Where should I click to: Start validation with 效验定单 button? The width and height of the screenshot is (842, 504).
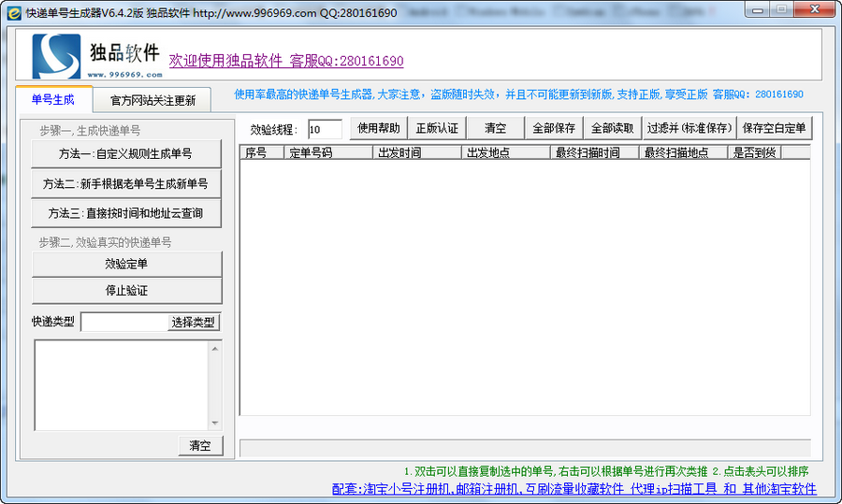point(126,264)
